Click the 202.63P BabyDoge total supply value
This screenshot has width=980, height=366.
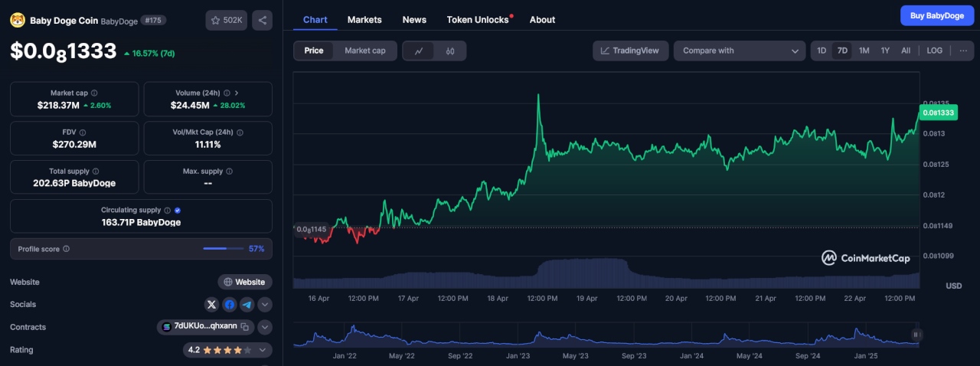(74, 183)
